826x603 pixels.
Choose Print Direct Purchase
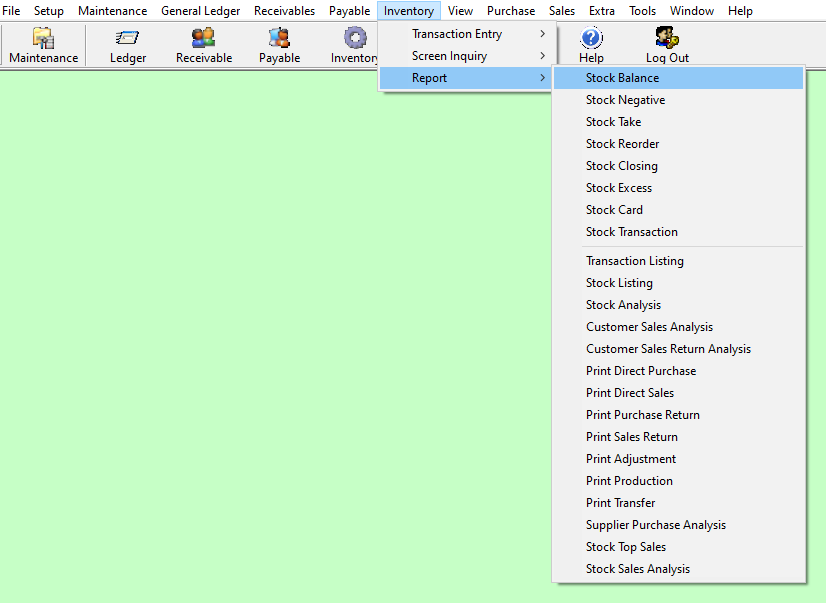click(x=678, y=371)
